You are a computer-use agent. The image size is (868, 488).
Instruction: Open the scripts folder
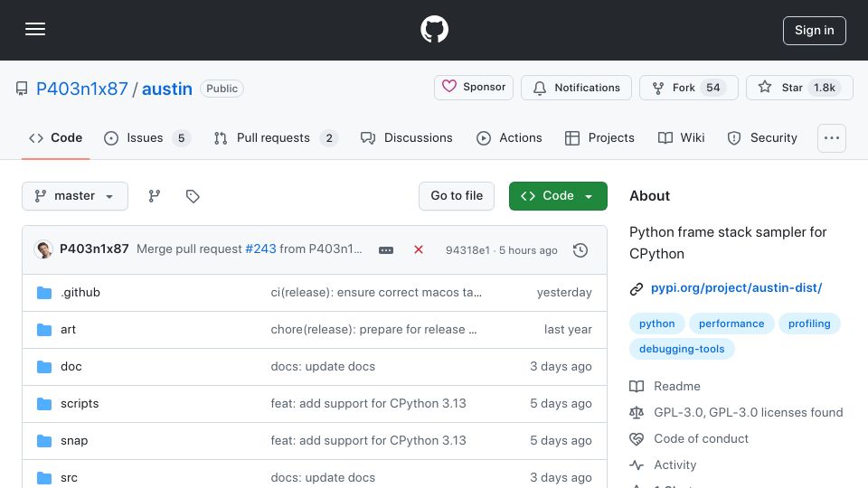80,403
